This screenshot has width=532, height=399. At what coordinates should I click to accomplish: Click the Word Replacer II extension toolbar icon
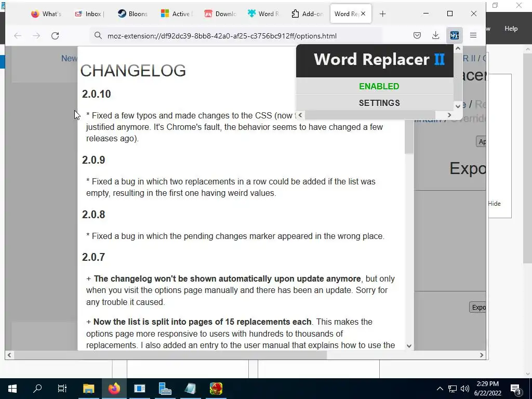tap(454, 36)
